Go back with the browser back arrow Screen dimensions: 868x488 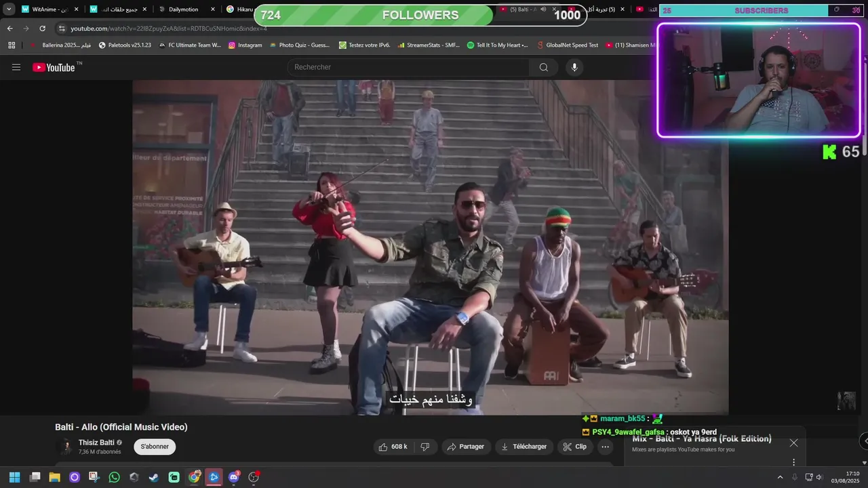pos(10,28)
